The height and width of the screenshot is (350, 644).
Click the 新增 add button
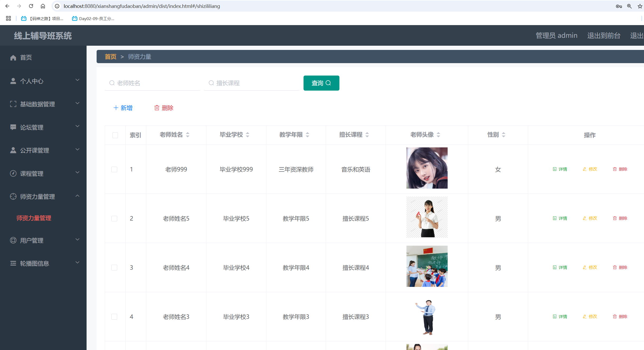123,108
